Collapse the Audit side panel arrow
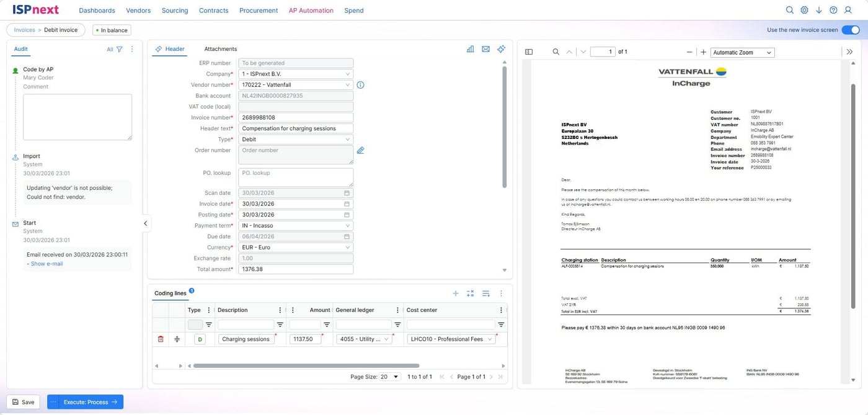 [145, 223]
